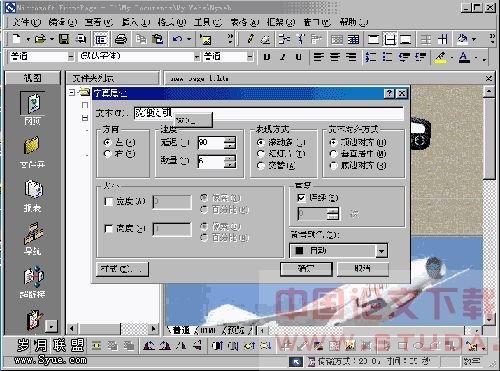Open the paragraph style combo box
The height and width of the screenshot is (371, 500).
pos(42,56)
